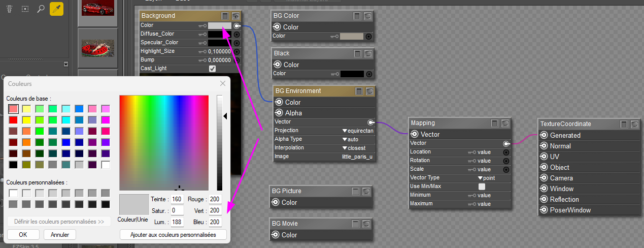Click TextureCoordinate UV output socket

[x=544, y=157]
